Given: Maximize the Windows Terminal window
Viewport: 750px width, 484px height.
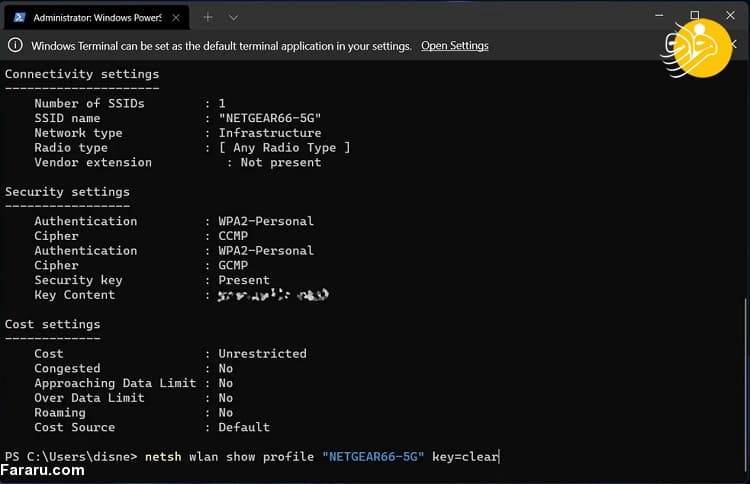Looking at the screenshot, I should click(695, 15).
